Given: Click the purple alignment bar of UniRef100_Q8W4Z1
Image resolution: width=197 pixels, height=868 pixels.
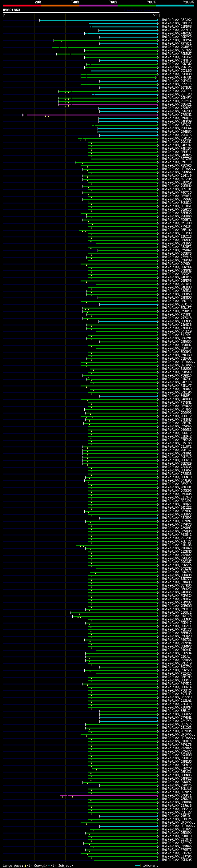Looking at the screenshot, I should [x=108, y=105].
